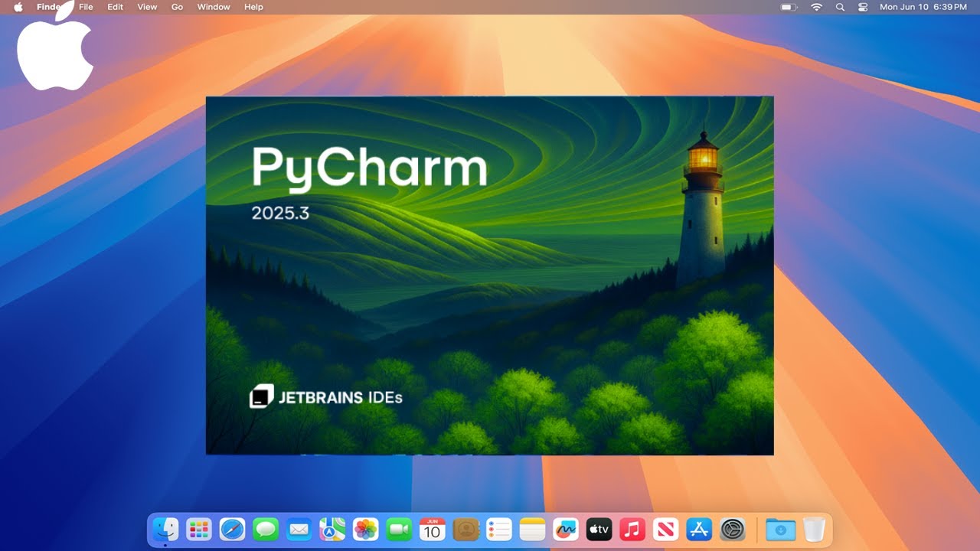Open the Trash in the Dock
Viewport: 980px width, 551px height.
pyautogui.click(x=814, y=529)
